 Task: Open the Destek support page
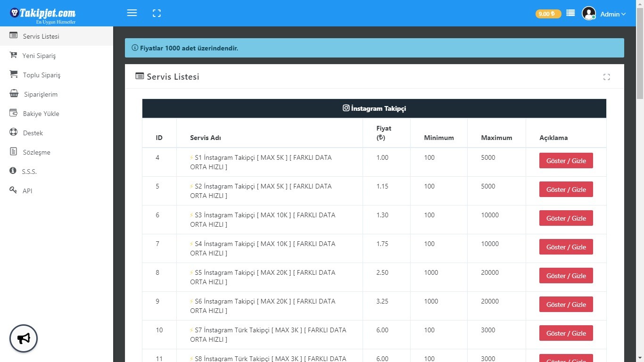coord(33,133)
